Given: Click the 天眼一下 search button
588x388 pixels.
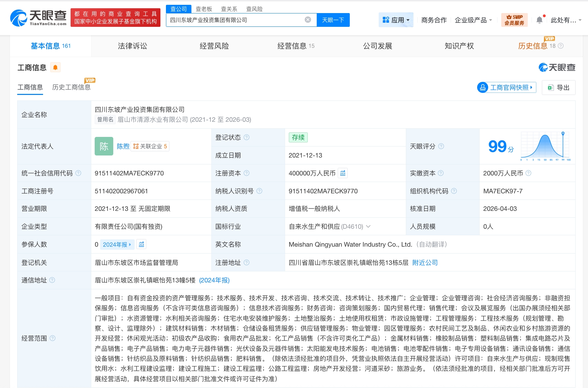Looking at the screenshot, I should point(333,20).
